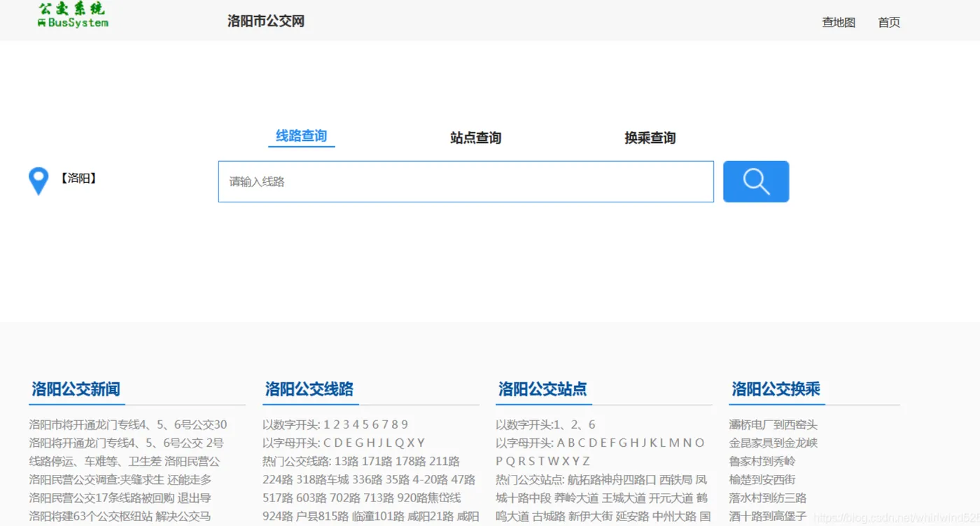The width and height of the screenshot is (980, 526).
Task: Click the blue location pin icon
Action: (38, 181)
